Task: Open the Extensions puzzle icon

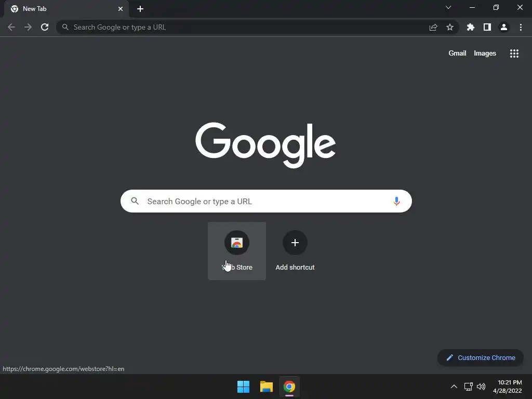Action: [470, 27]
